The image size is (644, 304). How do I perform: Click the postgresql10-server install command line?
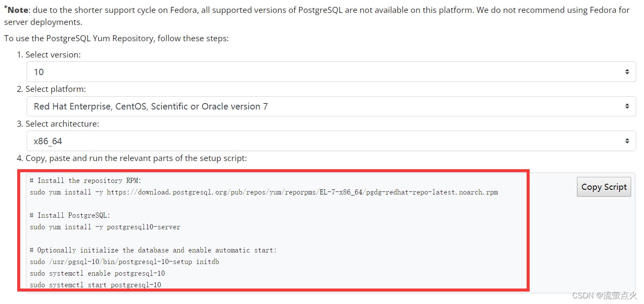coord(105,227)
